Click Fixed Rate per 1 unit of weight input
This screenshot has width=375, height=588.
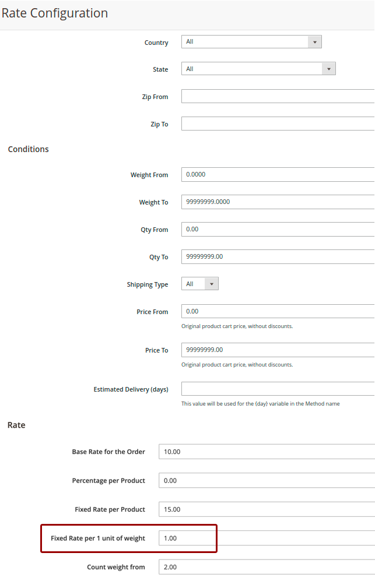coord(267,538)
